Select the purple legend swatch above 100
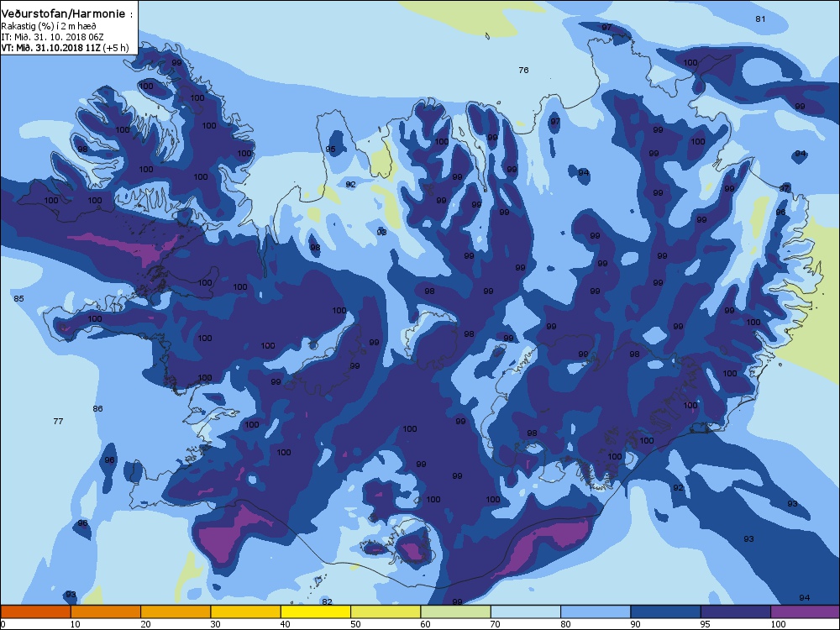 tap(806, 612)
